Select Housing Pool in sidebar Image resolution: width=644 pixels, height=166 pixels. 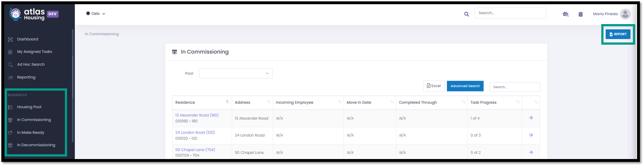coord(29,107)
